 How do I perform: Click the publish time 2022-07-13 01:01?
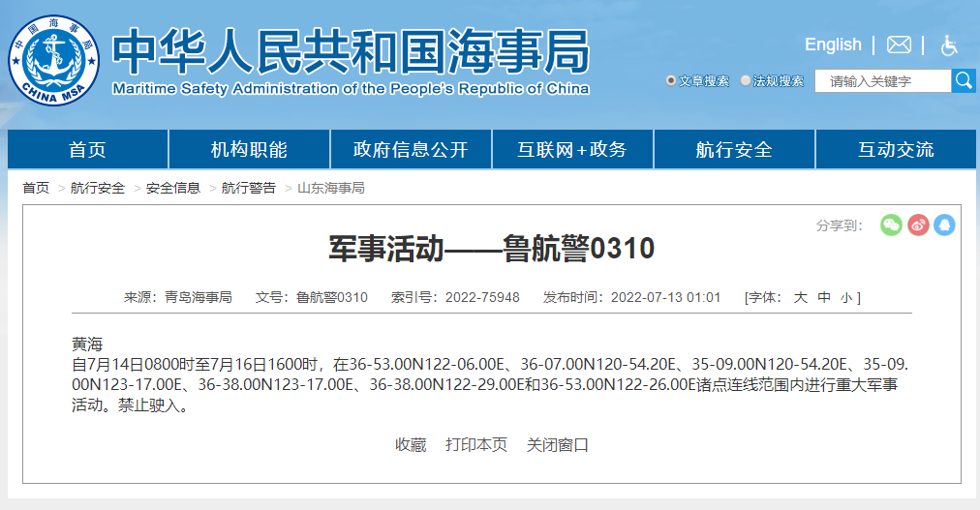coord(665,297)
